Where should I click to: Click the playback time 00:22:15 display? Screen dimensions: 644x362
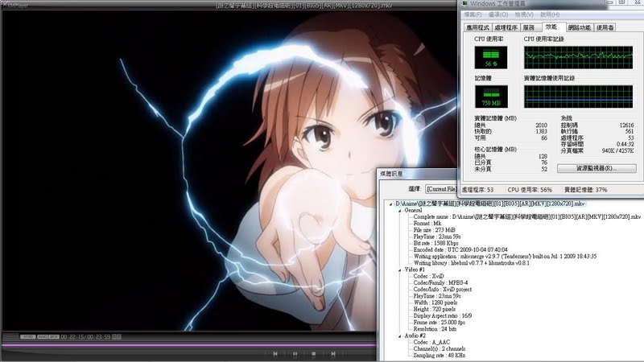[x=73, y=337]
